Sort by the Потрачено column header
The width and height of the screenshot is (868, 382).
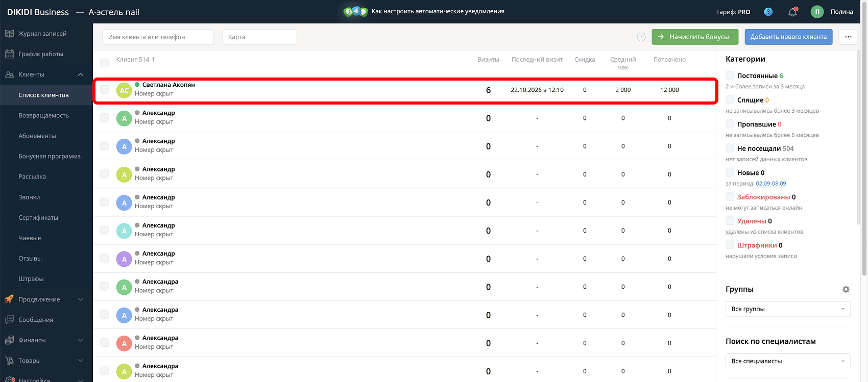click(x=669, y=60)
